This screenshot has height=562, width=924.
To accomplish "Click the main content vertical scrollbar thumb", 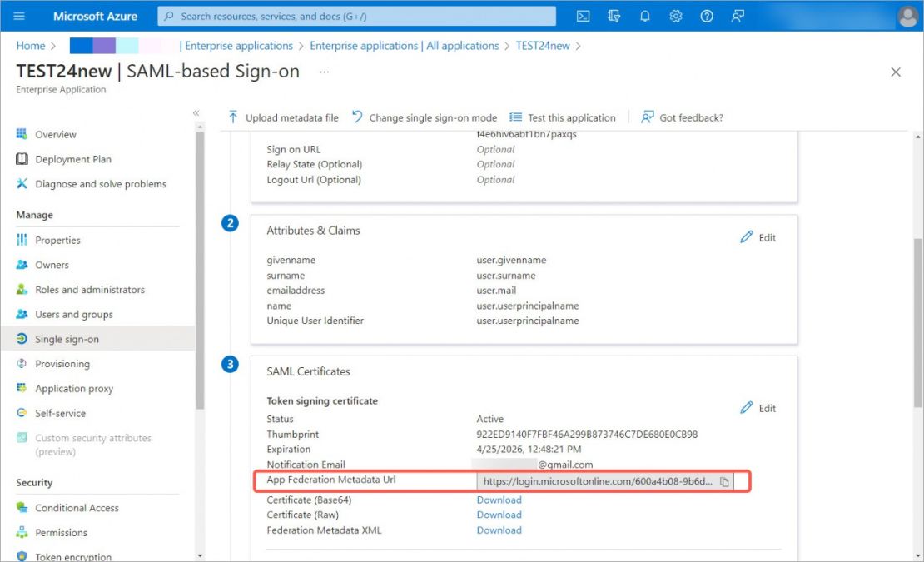I will pyautogui.click(x=918, y=323).
